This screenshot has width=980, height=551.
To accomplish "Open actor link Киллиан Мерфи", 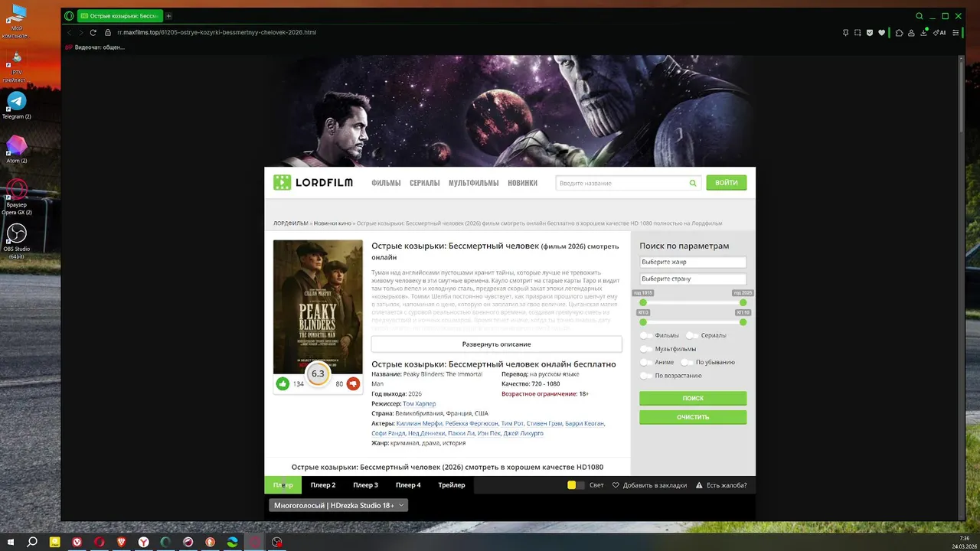I will click(419, 423).
